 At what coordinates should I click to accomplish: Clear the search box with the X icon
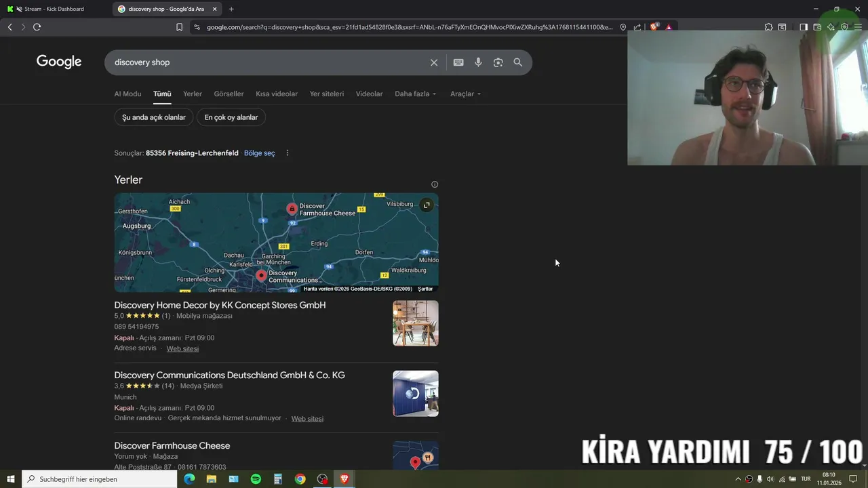pyautogui.click(x=434, y=62)
